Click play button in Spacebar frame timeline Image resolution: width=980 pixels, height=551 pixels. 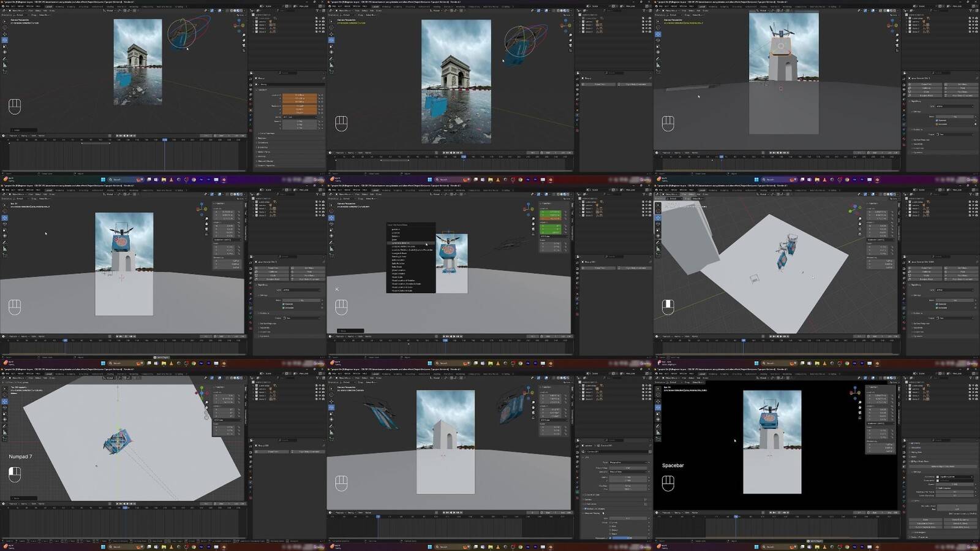click(779, 512)
